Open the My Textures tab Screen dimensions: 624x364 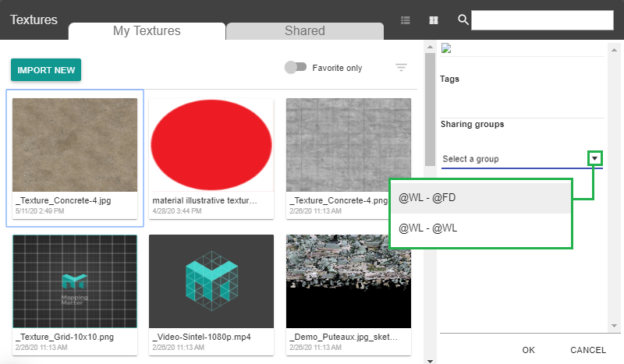[147, 31]
